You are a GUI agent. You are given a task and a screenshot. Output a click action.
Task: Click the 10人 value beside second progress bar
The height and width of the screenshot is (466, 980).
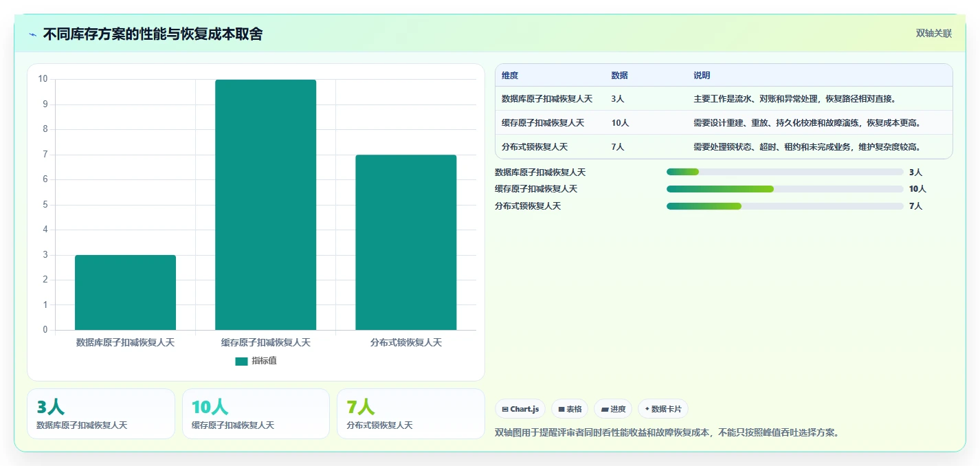click(917, 189)
